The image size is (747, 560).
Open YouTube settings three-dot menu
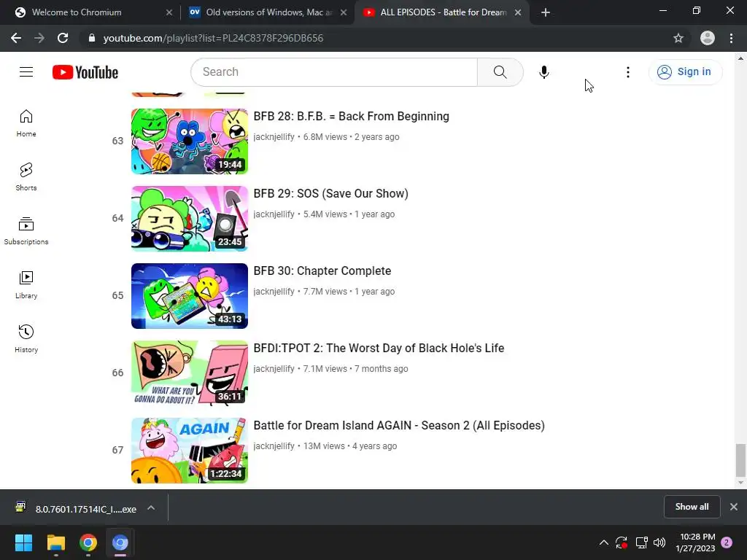pos(628,72)
